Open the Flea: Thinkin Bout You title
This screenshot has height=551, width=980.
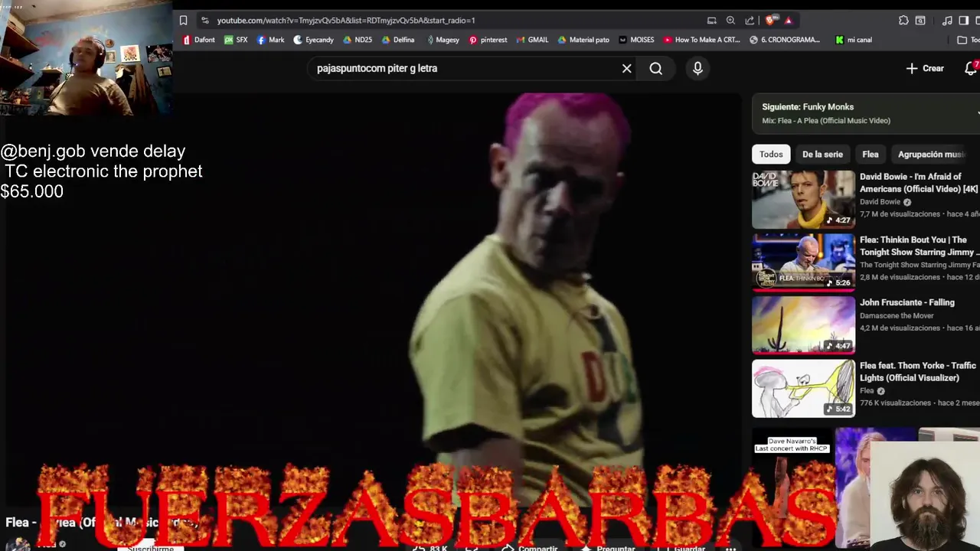click(919, 246)
